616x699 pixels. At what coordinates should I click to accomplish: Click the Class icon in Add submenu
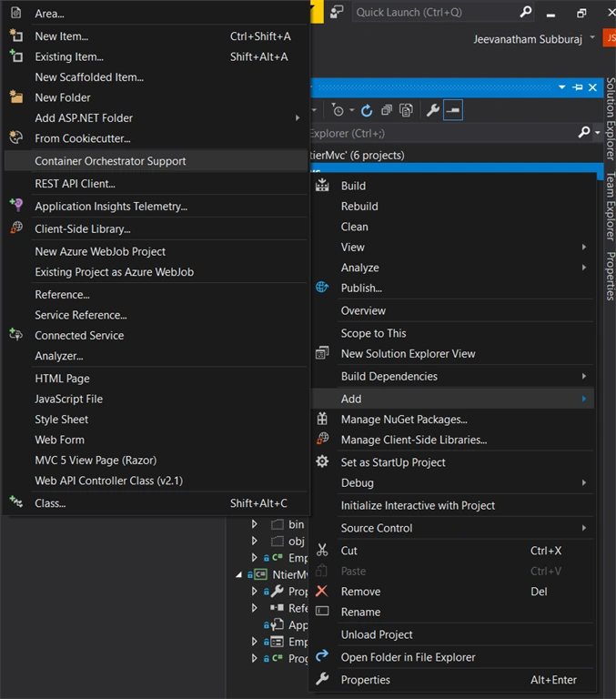pyautogui.click(x=16, y=502)
